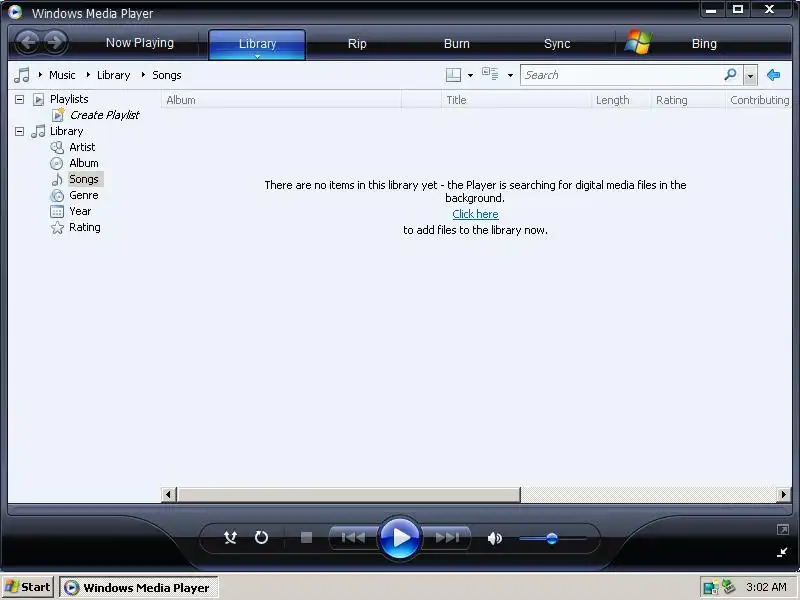Collapse the Library tree node

point(19,132)
